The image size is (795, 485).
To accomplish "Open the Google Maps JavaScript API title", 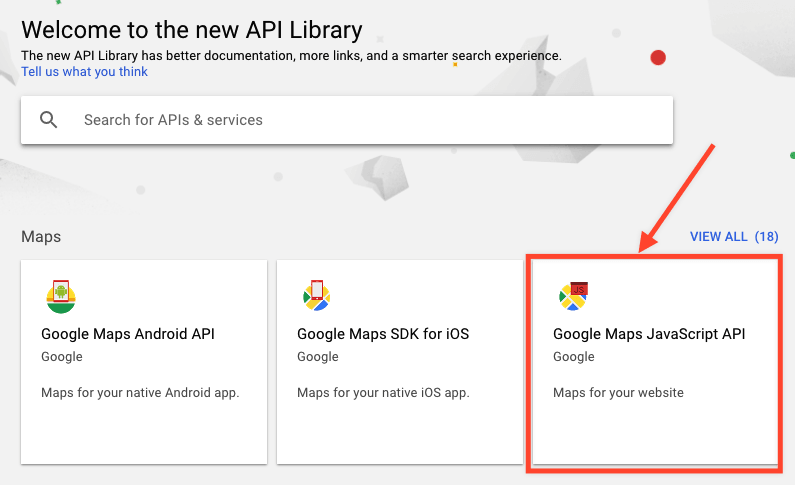I will (649, 334).
